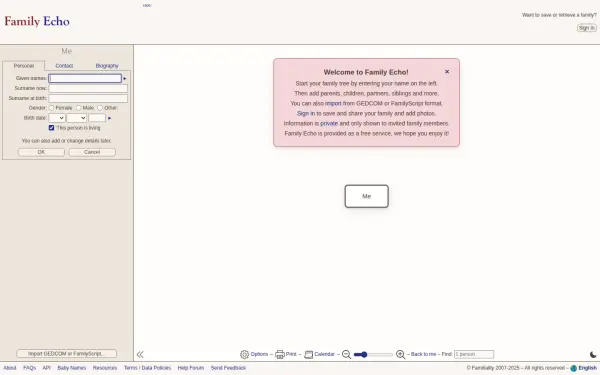This screenshot has height=375, width=600.
Task: Click the arrow next to Given names
Action: (x=125, y=78)
